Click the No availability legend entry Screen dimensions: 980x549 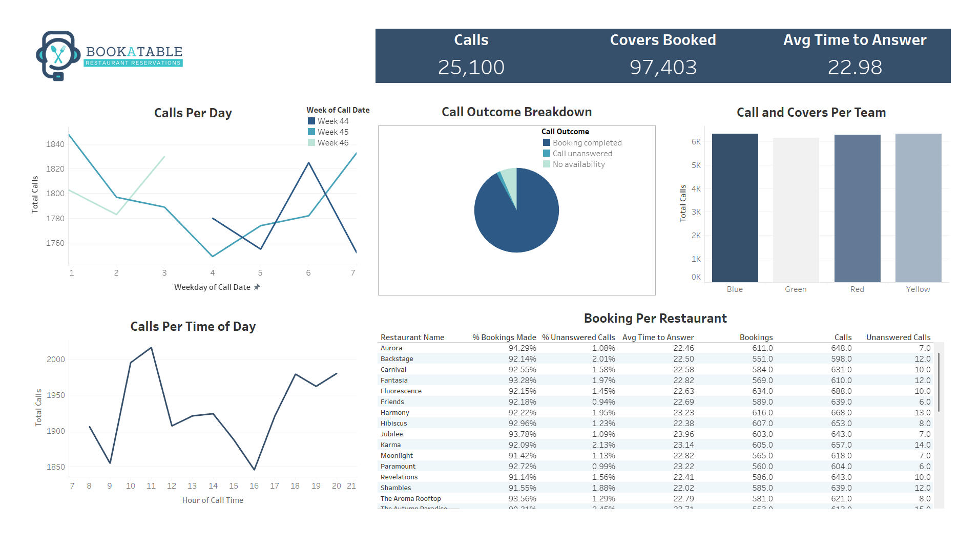(x=579, y=164)
